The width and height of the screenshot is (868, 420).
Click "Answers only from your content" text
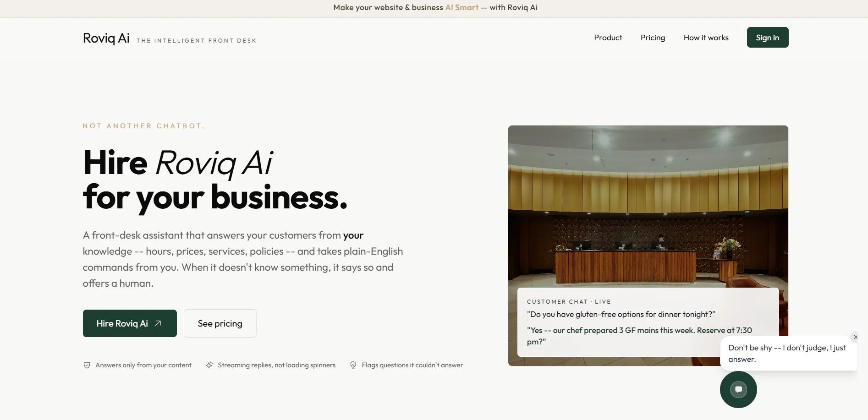point(143,365)
